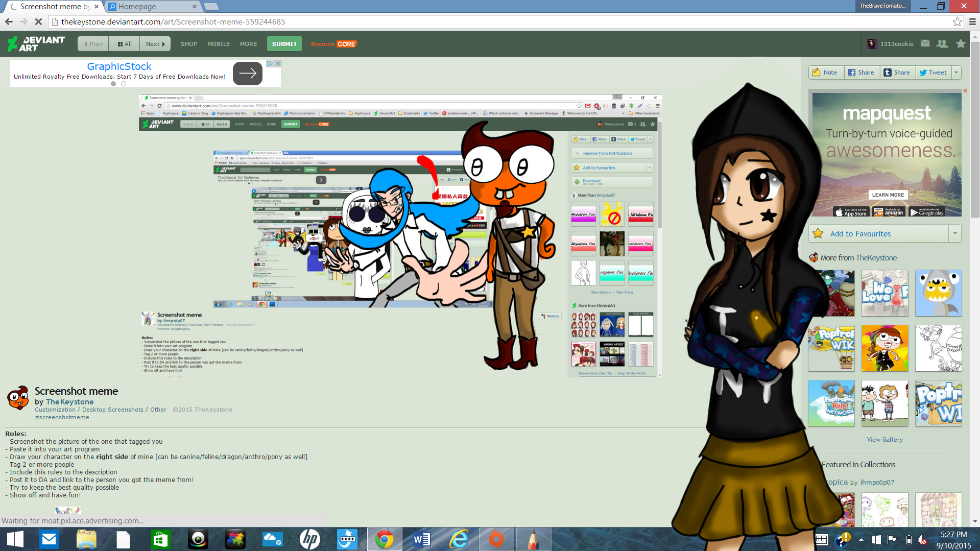The height and width of the screenshot is (551, 980).
Task: Open the MORE menu in DeviantArt header
Action: coord(249,44)
